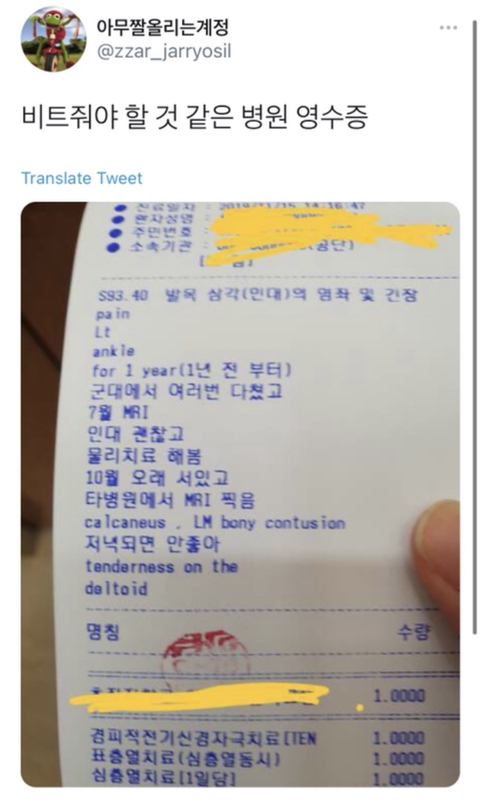The height and width of the screenshot is (810, 480).
Task: Open the hospital receipt photo
Action: [x=240, y=494]
